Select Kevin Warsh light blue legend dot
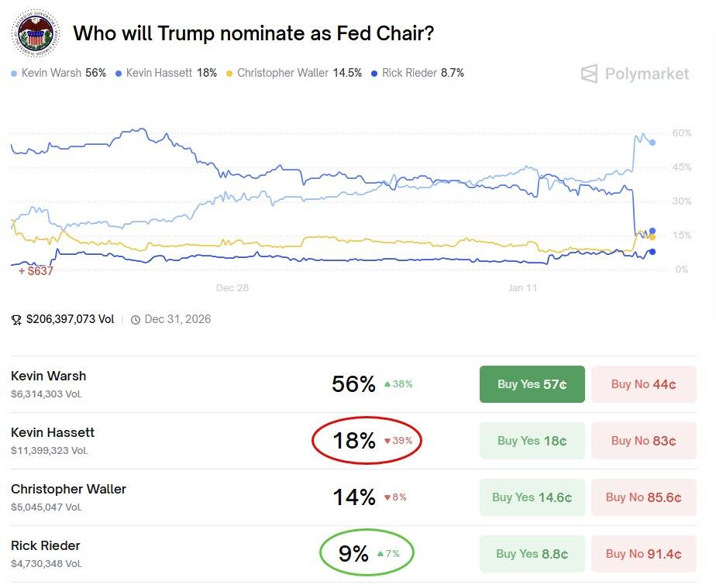Screen dimensions: 716x588 (x=14, y=74)
